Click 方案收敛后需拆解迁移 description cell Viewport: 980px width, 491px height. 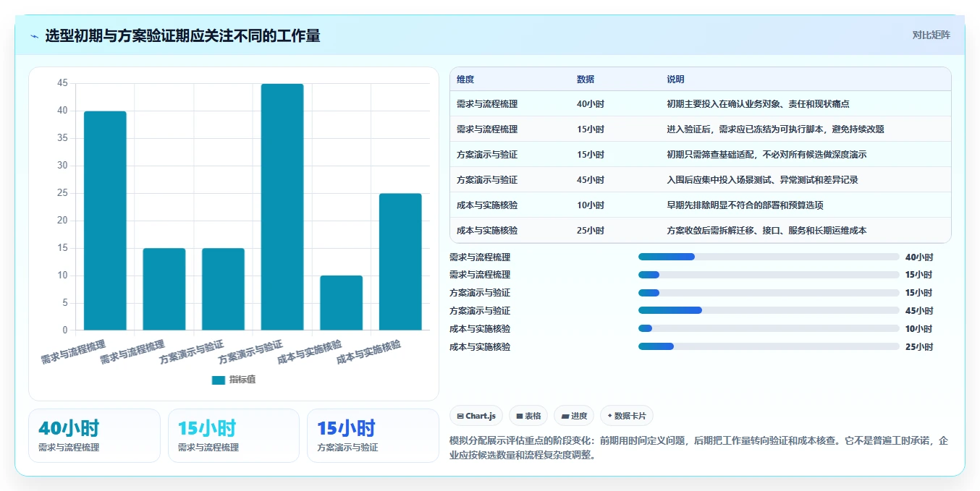tap(766, 231)
